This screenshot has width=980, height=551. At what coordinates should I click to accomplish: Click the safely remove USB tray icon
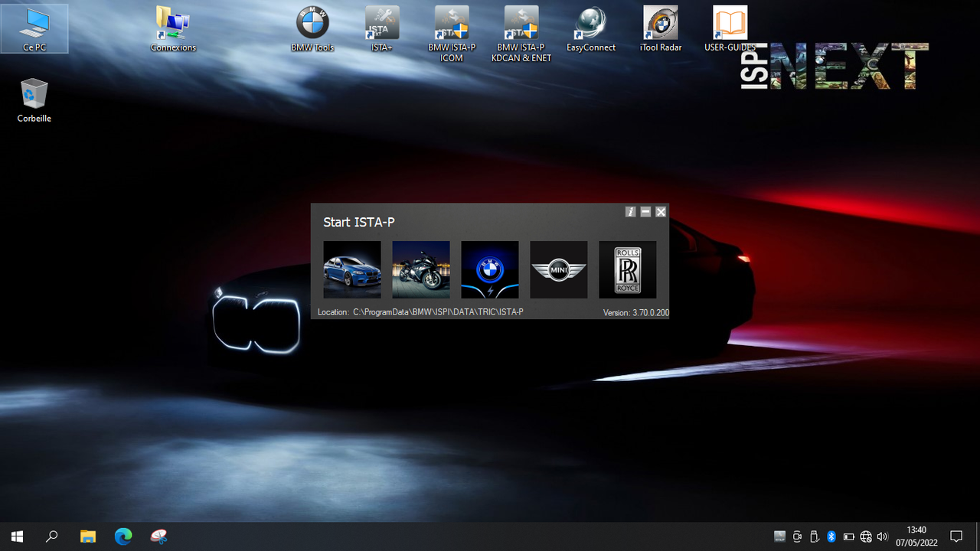pos(815,536)
